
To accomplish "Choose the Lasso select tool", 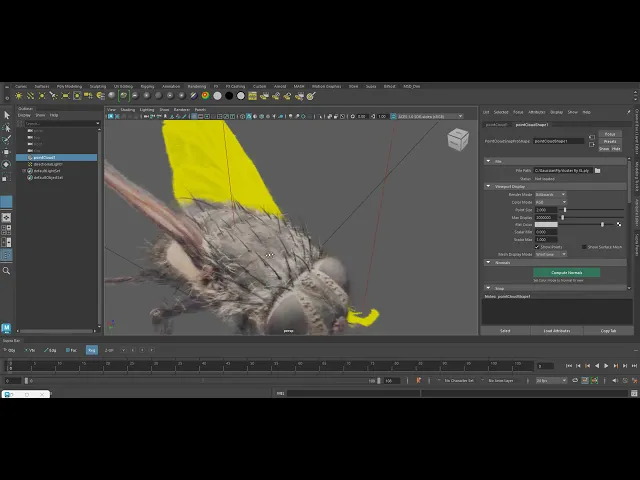I will [x=7, y=127].
